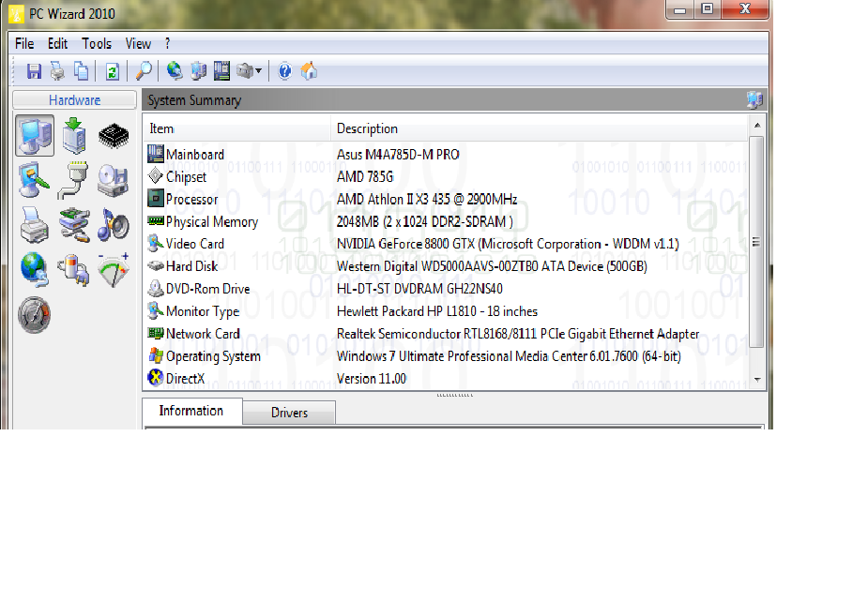Screen dimensions: 868x602
Task: Select the Video Card row
Action: tap(446, 244)
